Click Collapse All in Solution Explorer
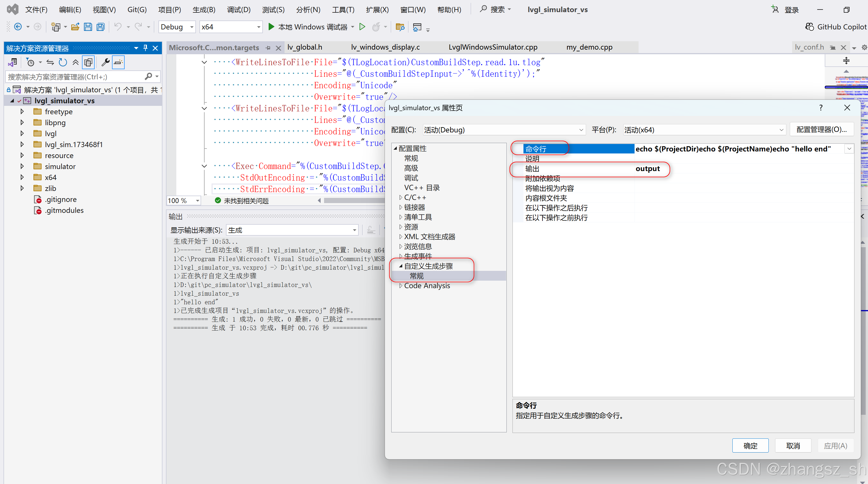Image resolution: width=868 pixels, height=484 pixels. click(x=76, y=62)
